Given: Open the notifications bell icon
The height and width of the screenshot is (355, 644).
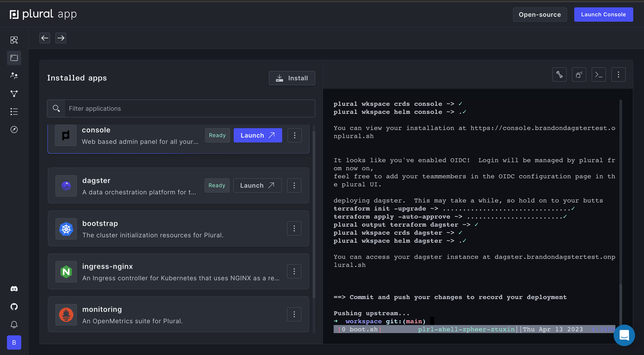Looking at the screenshot, I should click(x=14, y=324).
